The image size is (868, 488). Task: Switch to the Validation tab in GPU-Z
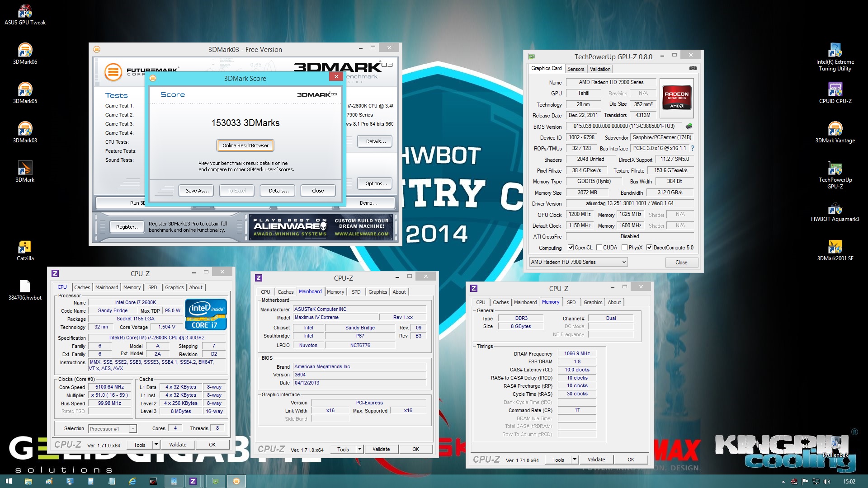[600, 69]
